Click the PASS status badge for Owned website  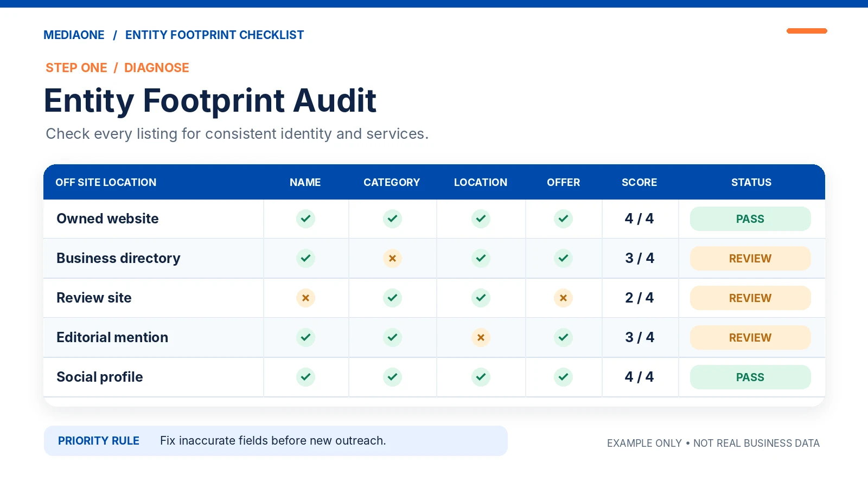pos(750,219)
